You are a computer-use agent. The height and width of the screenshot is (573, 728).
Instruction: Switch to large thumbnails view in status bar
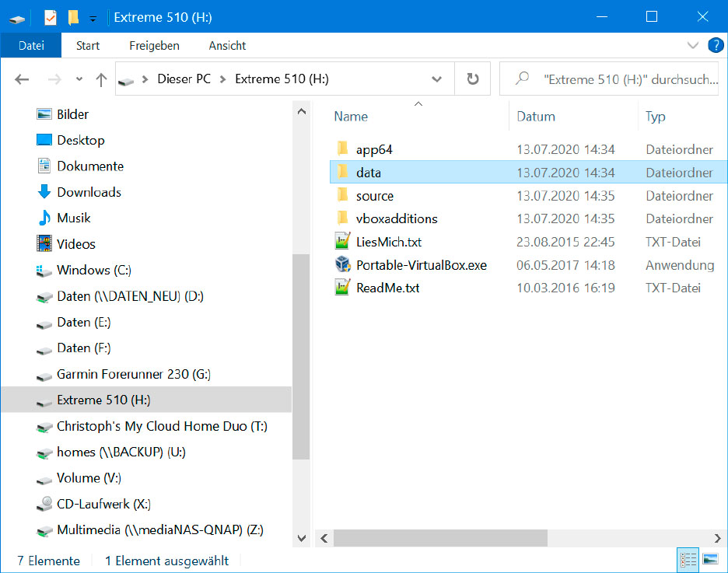click(x=710, y=559)
